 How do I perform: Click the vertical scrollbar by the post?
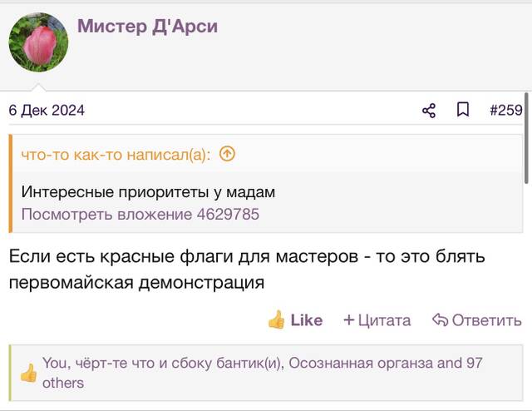point(526,139)
